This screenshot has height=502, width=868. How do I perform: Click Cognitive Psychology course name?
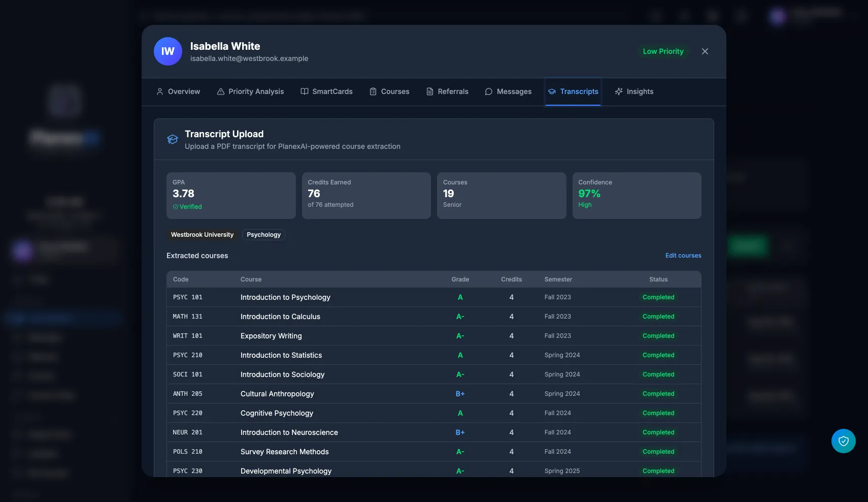tap(277, 413)
